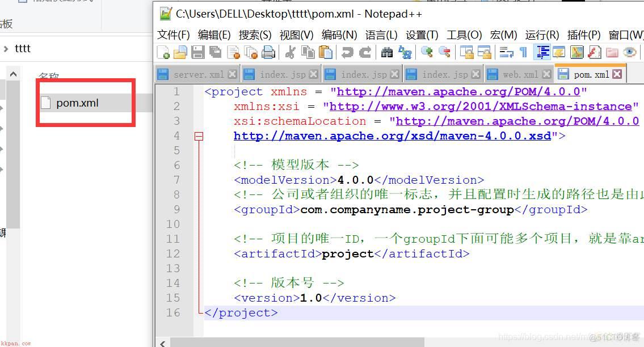This screenshot has height=347, width=644.
Task: Switch to the server.xml tab
Action: [199, 74]
